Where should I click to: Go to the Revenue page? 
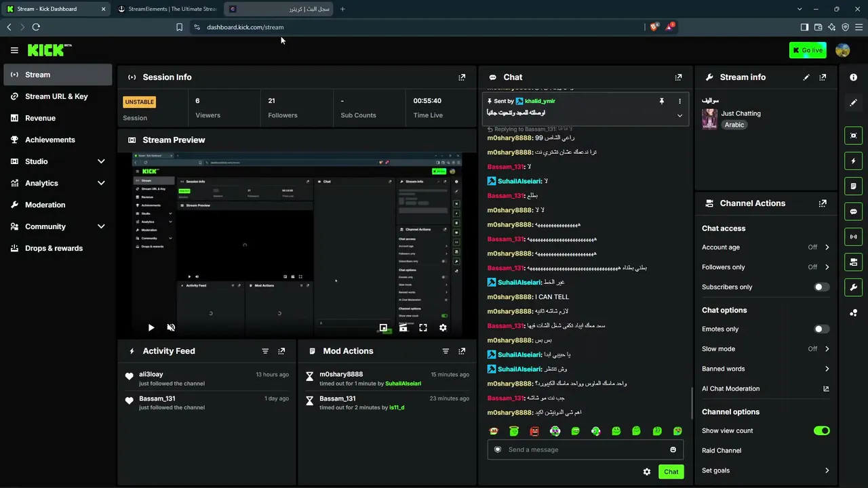coord(58,118)
